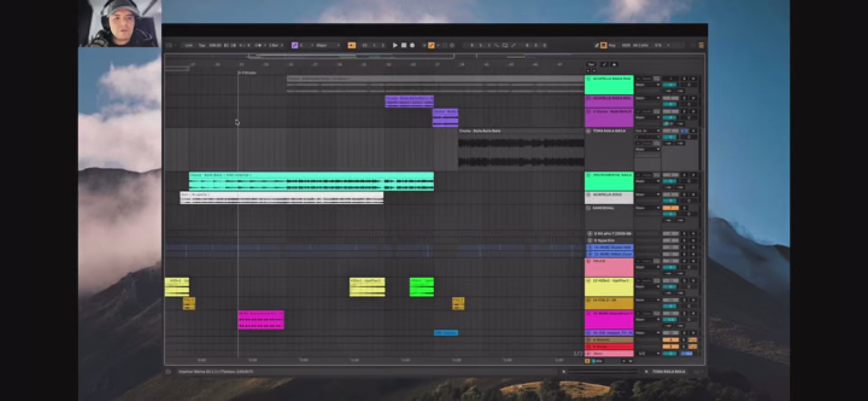The image size is (868, 401).
Task: Click the purple scale mode icon
Action: point(295,45)
